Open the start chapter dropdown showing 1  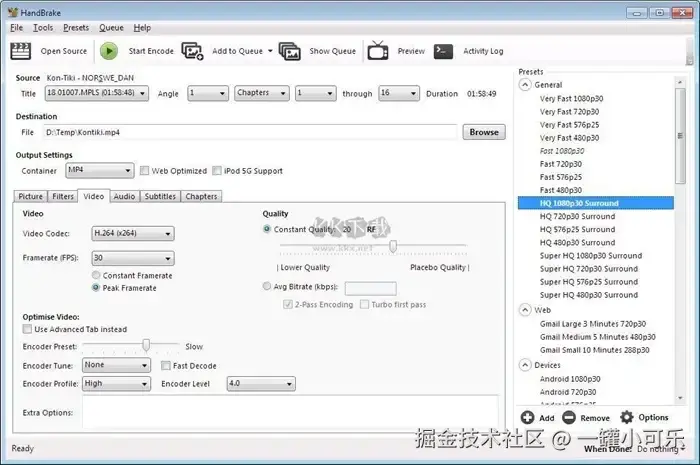click(316, 93)
